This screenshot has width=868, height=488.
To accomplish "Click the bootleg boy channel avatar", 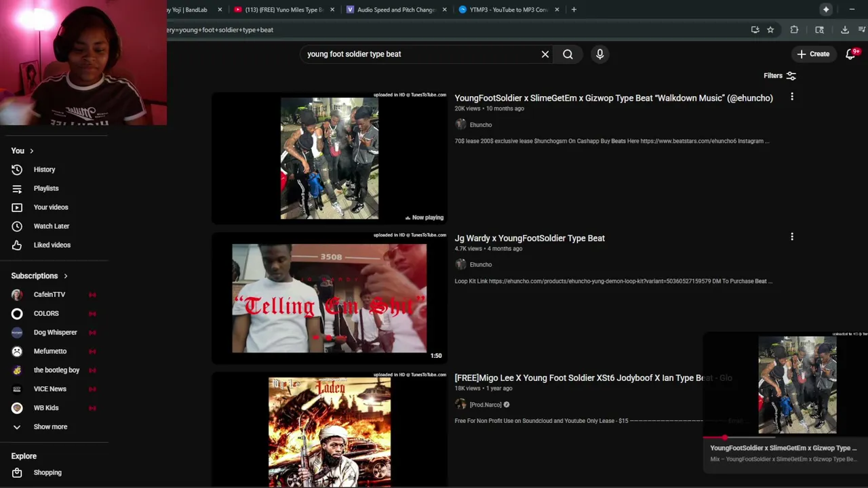I will pos(17,370).
